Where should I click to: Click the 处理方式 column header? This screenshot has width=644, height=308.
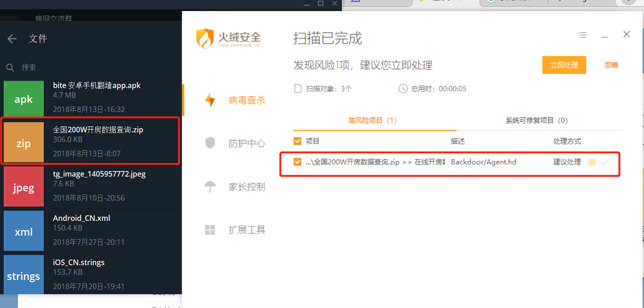click(x=567, y=141)
